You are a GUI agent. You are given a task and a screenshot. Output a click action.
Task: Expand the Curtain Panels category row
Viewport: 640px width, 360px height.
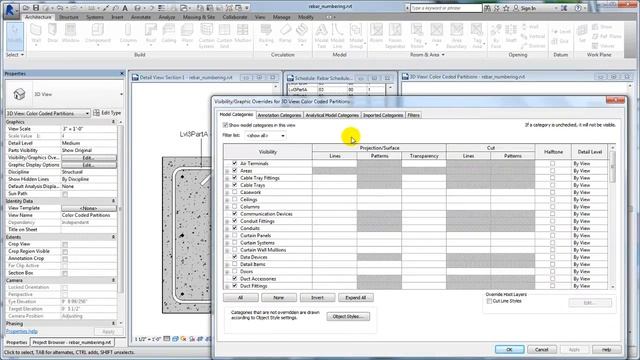click(227, 236)
